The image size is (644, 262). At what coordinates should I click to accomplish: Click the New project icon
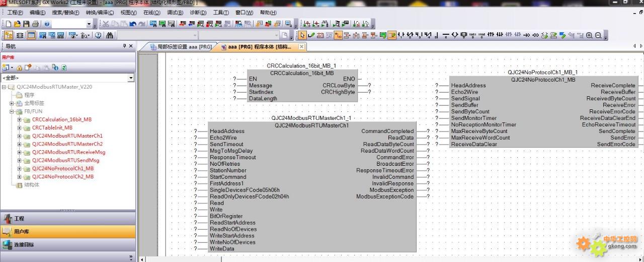click(8, 24)
